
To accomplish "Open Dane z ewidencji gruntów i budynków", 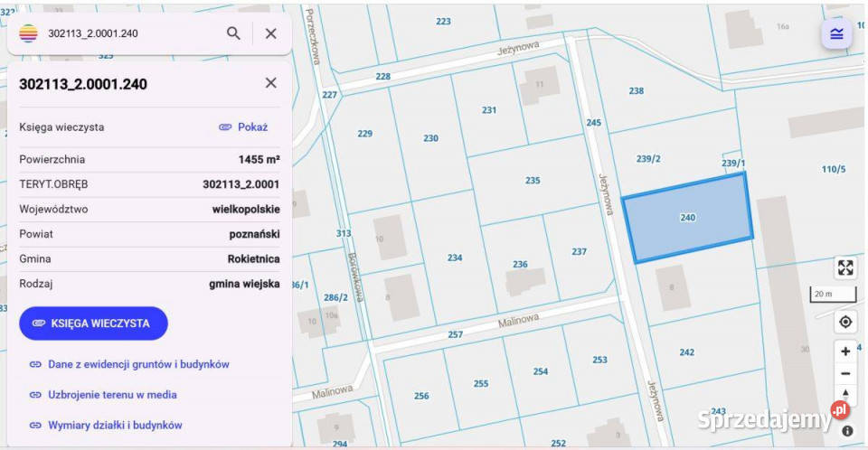I will [138, 364].
